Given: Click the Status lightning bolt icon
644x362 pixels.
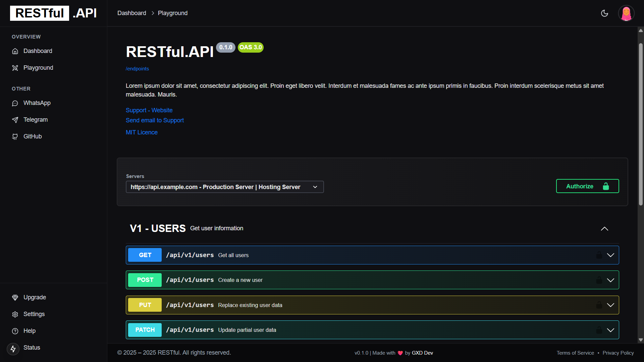Looking at the screenshot, I should tap(13, 349).
